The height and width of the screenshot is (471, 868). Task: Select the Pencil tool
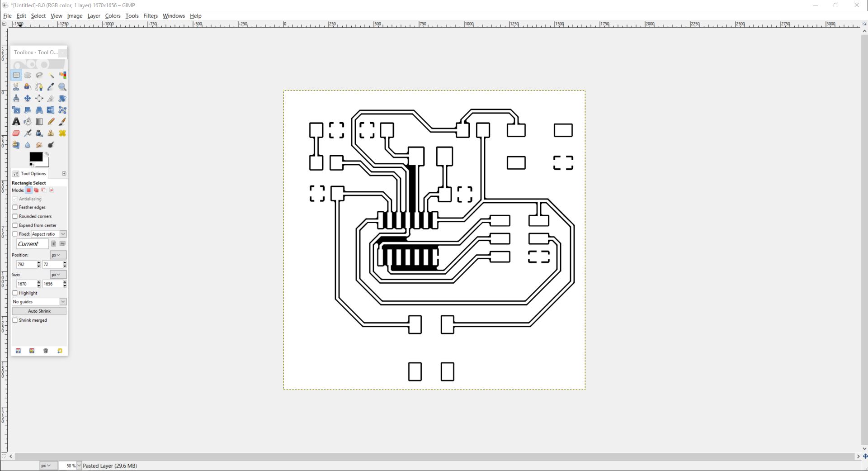click(x=51, y=122)
